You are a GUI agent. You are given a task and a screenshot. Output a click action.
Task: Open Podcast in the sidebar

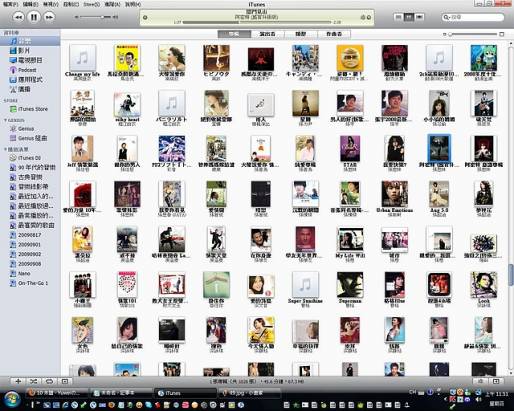(30, 70)
